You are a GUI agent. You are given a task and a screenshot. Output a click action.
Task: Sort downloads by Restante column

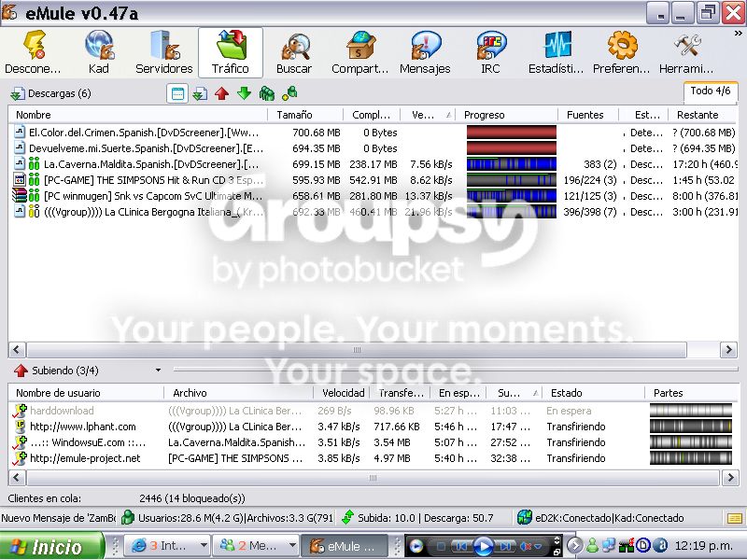[703, 115]
